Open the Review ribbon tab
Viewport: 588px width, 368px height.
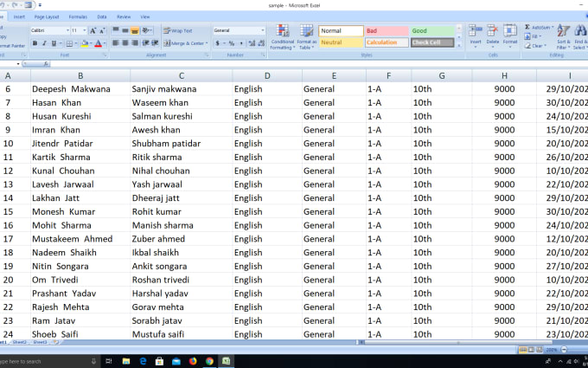tap(124, 17)
